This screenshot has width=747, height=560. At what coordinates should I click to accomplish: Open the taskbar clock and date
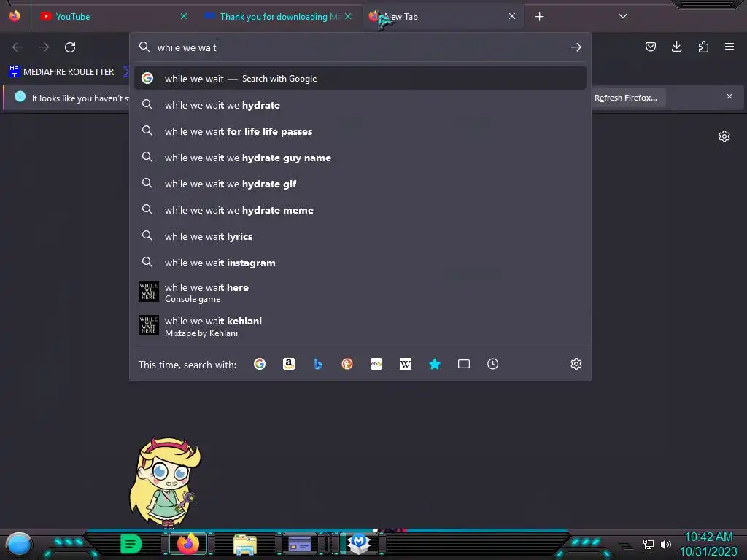(x=708, y=544)
